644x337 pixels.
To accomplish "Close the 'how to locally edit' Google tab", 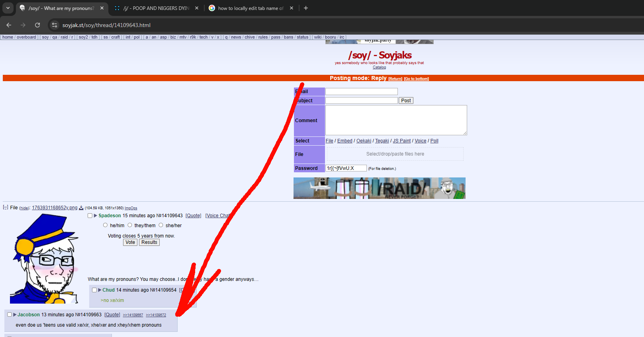I will [x=292, y=8].
